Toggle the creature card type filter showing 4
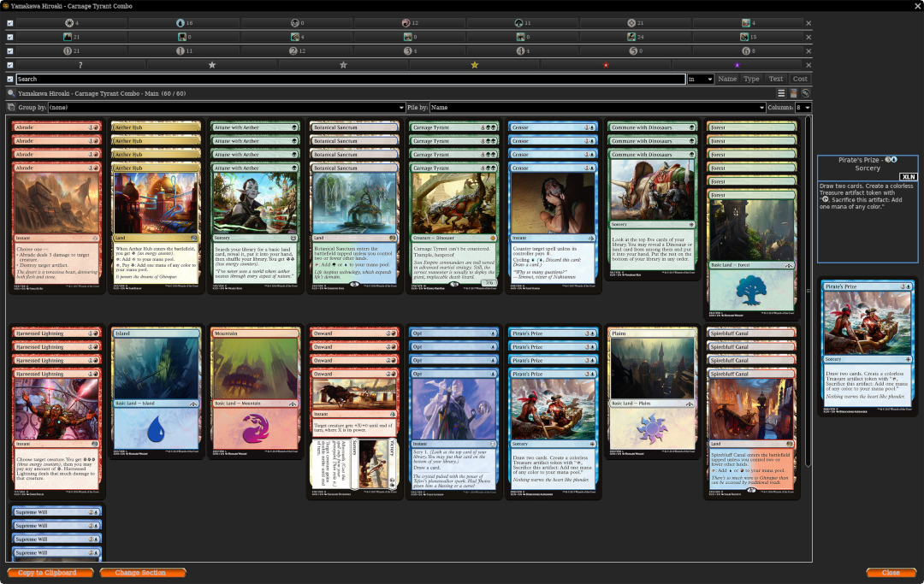 coord(297,37)
